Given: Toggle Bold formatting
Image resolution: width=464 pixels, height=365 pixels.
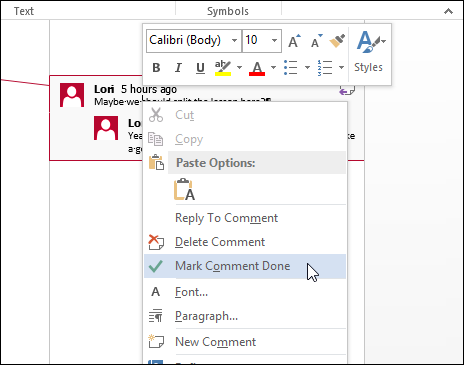Looking at the screenshot, I should click(x=156, y=68).
